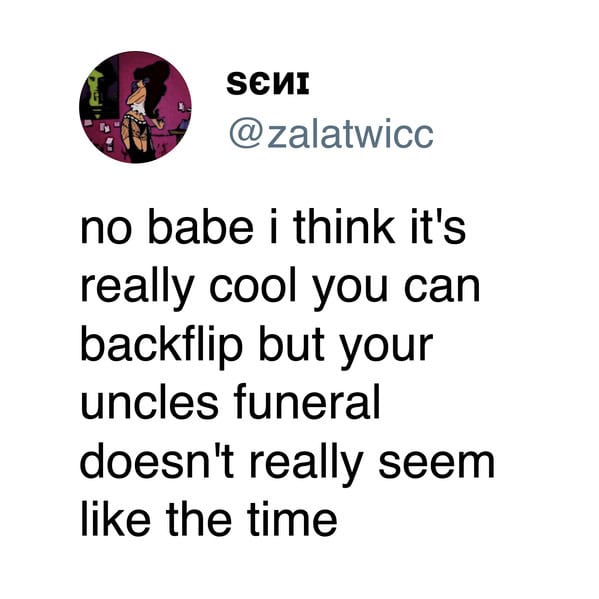The height and width of the screenshot is (599, 599).
Task: Click the display name SENI
Action: tap(267, 84)
